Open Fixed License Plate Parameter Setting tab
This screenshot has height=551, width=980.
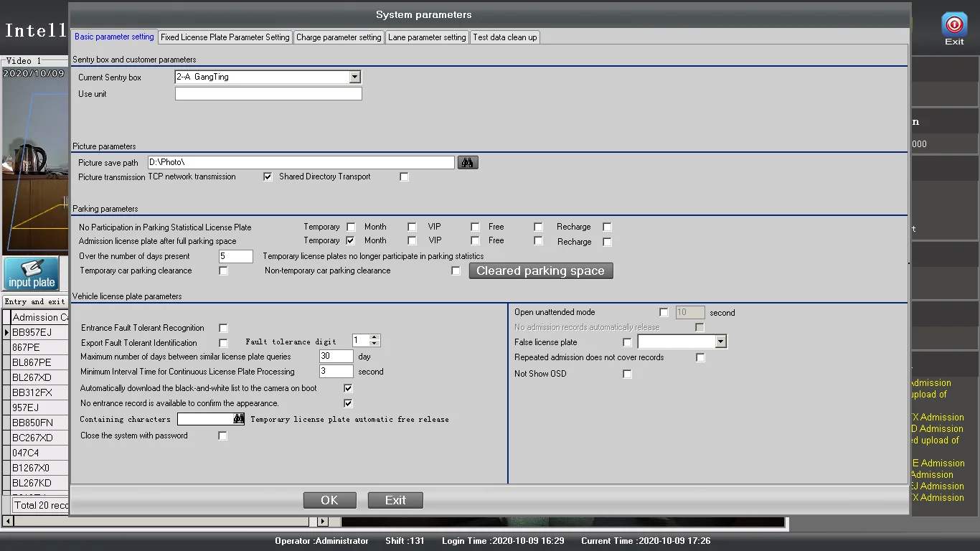225,37
